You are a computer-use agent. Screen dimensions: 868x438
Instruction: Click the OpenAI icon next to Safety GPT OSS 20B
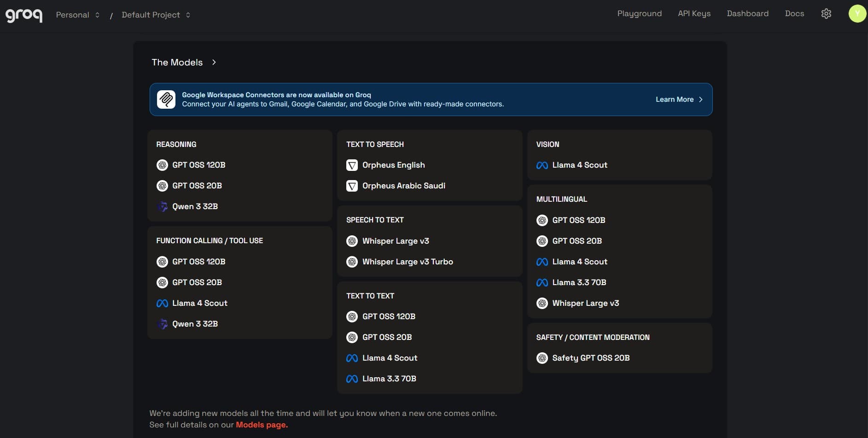[542, 358]
